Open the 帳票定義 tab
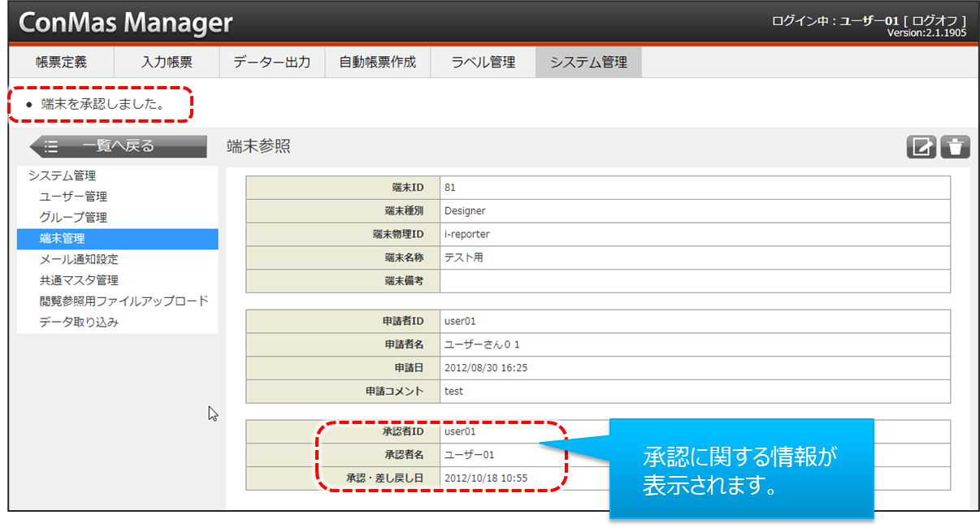 (61, 63)
